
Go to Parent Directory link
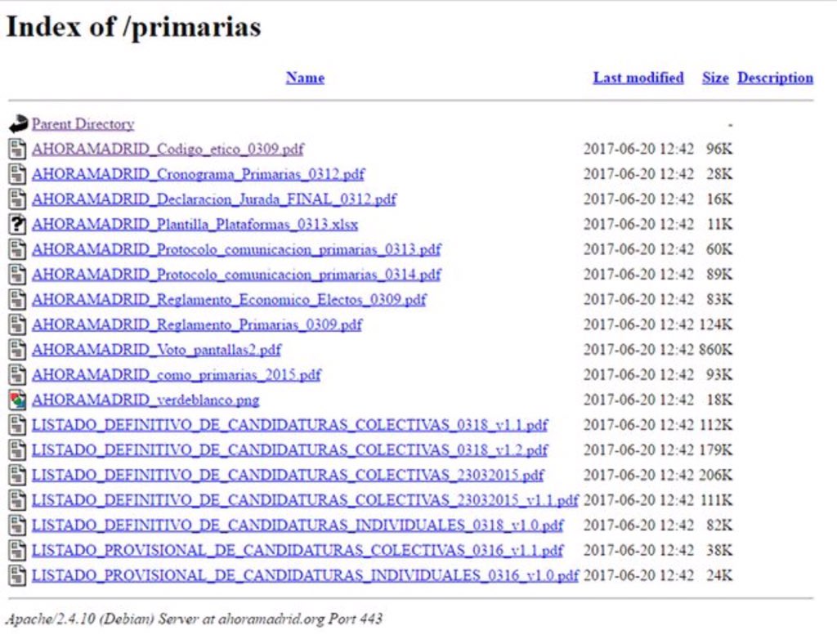coord(83,123)
